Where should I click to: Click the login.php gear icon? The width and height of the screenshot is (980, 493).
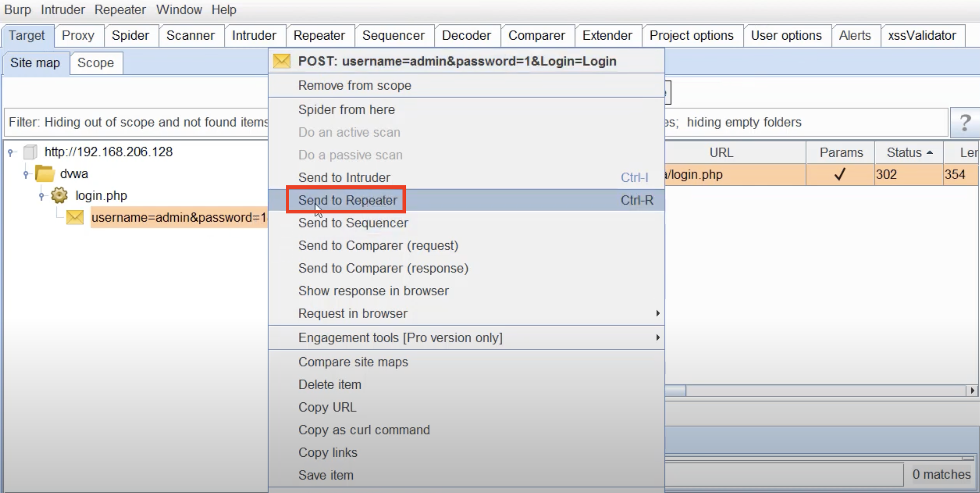point(59,195)
